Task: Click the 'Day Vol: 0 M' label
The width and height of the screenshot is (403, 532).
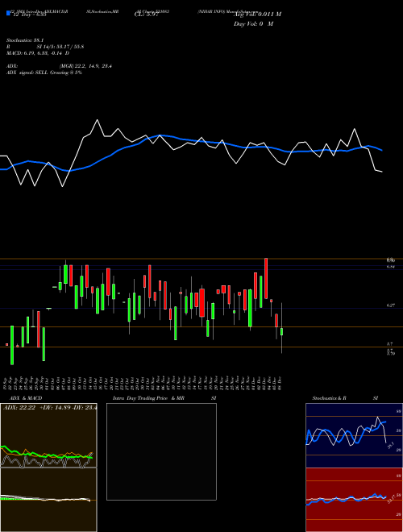Action: 253,24
